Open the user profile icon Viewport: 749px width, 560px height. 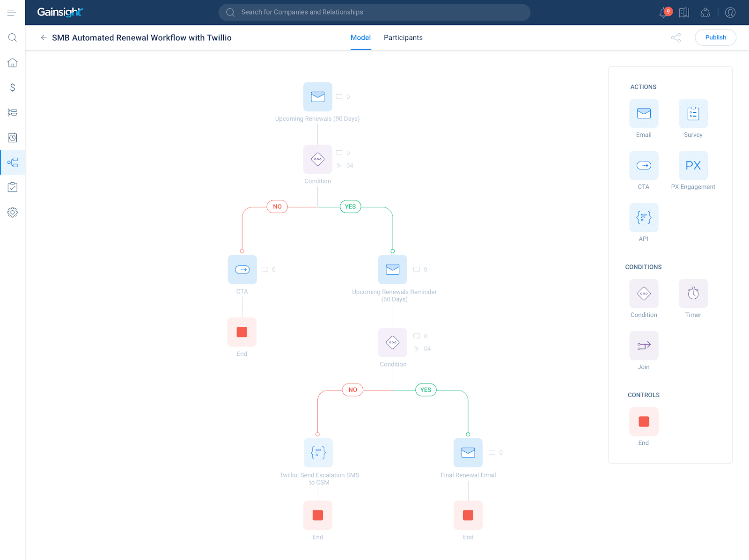[730, 13]
